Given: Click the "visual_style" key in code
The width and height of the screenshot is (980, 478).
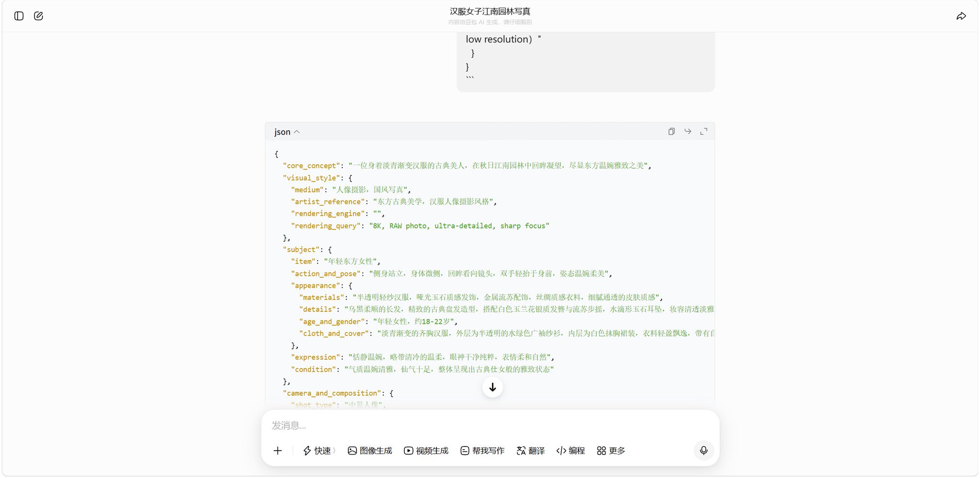Looking at the screenshot, I should 312,178.
